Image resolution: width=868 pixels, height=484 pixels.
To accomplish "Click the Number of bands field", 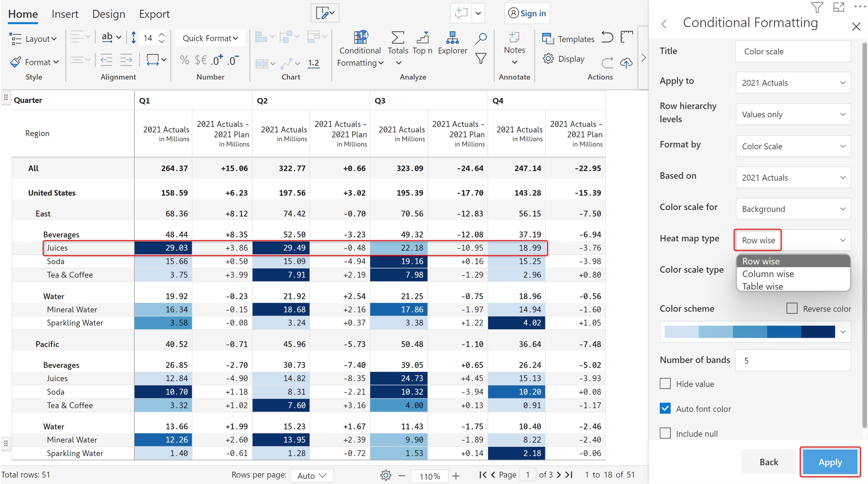I will click(793, 360).
